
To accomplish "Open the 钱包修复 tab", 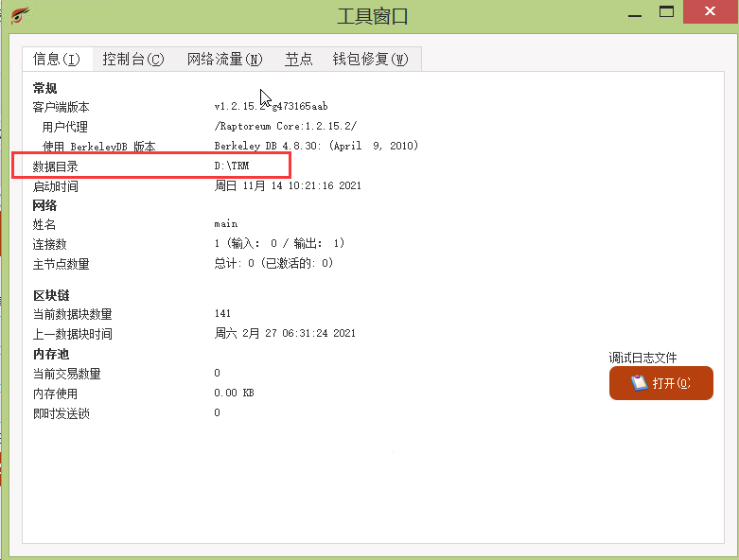I will [x=370, y=59].
